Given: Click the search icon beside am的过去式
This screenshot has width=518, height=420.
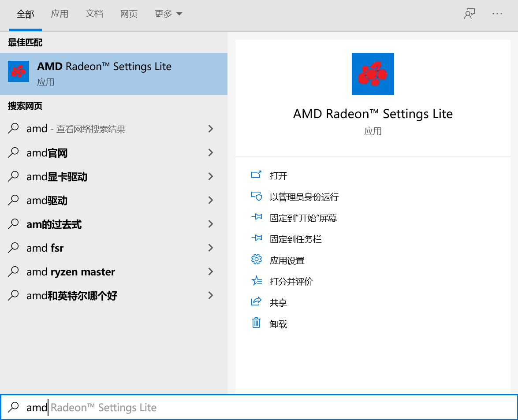Looking at the screenshot, I should pos(13,224).
